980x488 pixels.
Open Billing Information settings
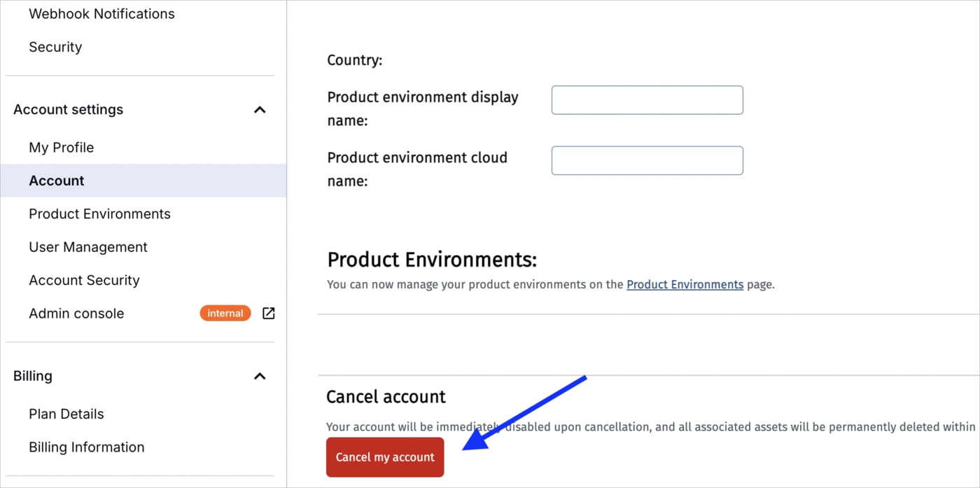pyautogui.click(x=86, y=447)
